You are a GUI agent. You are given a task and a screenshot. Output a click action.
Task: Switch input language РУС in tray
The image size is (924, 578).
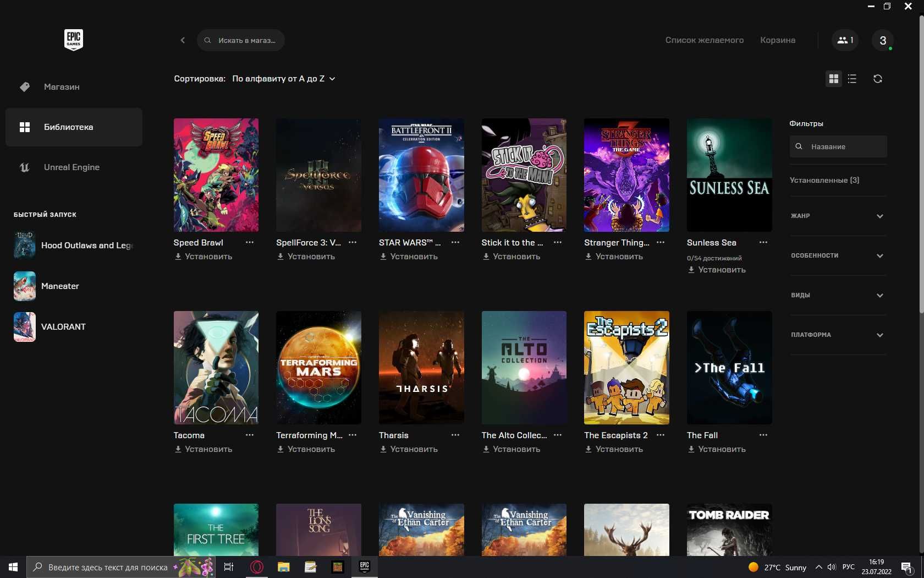coord(849,567)
